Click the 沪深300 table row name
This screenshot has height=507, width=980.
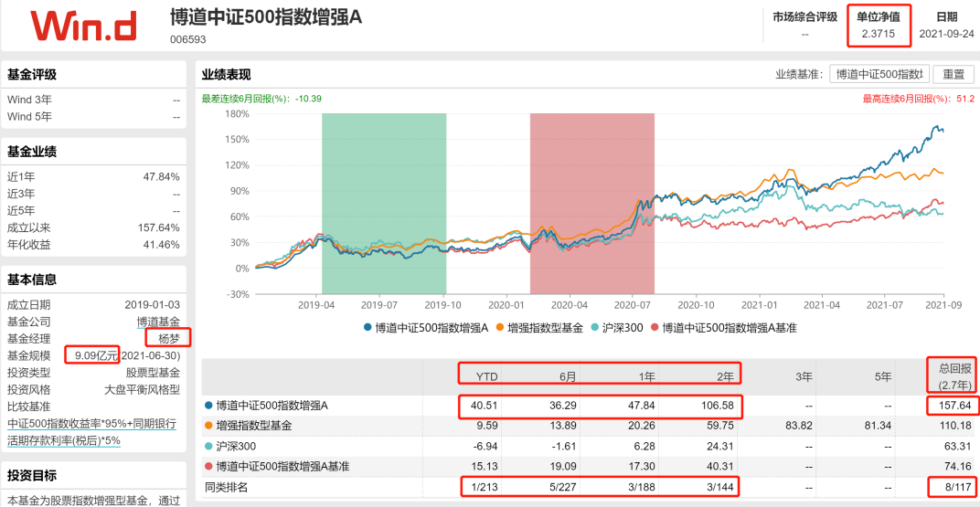pyautogui.click(x=236, y=447)
